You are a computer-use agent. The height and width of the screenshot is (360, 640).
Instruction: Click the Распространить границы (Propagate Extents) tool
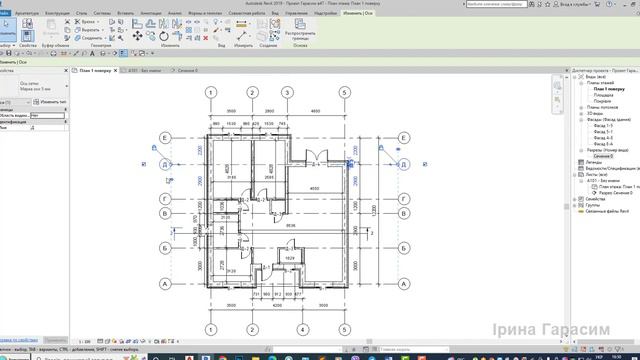[300, 29]
